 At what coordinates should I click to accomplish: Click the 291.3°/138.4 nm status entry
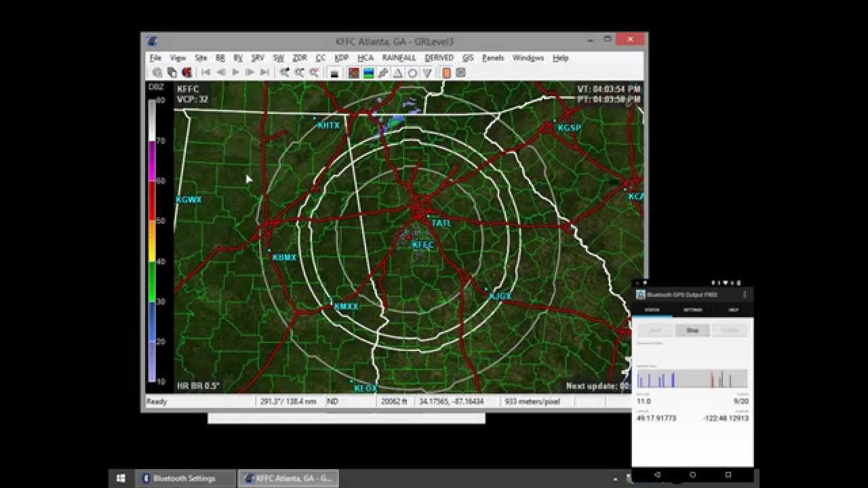click(x=290, y=402)
